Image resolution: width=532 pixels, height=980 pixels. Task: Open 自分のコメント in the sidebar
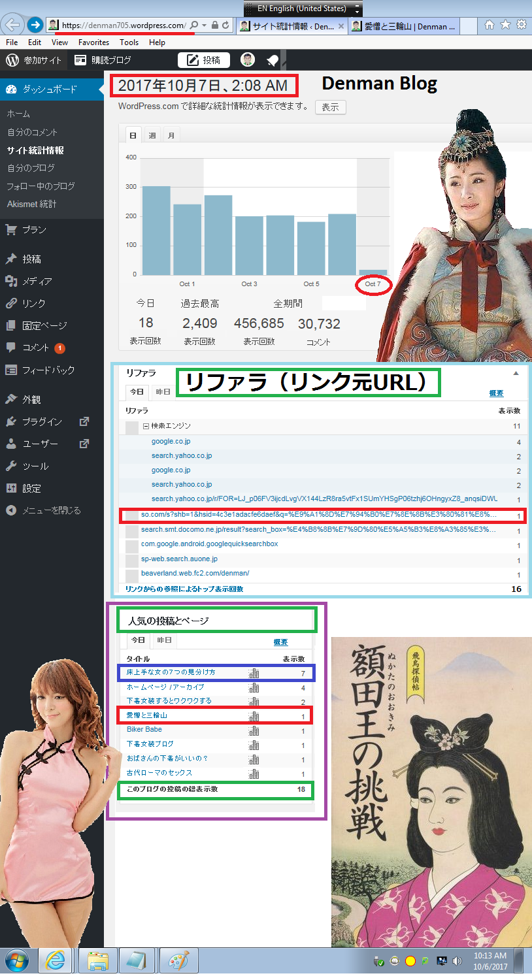click(x=33, y=132)
